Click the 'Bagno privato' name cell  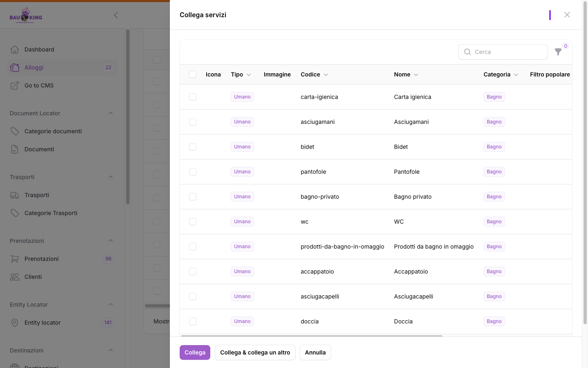[x=413, y=197]
